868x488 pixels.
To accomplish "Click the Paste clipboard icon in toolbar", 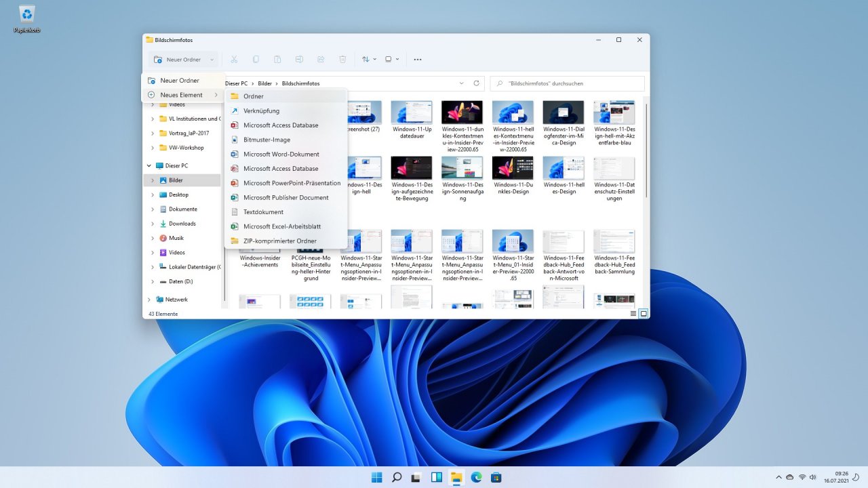I will pos(277,60).
